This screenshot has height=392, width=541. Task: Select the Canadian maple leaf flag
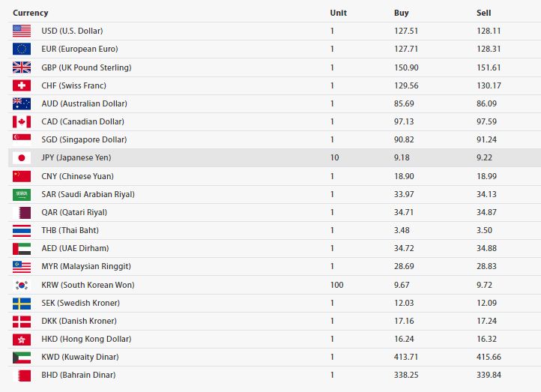(22, 121)
